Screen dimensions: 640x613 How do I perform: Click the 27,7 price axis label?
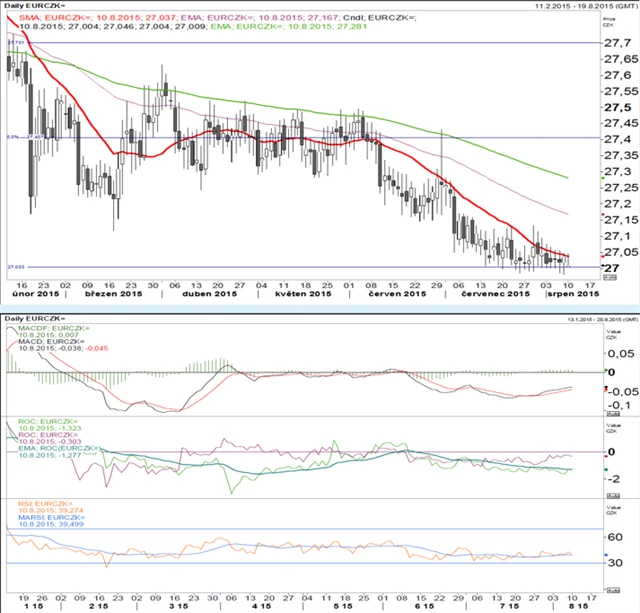(615, 43)
